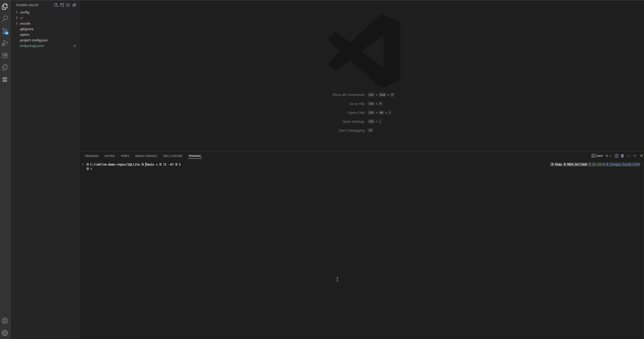Open the image-like icon in activity bar

point(5,80)
